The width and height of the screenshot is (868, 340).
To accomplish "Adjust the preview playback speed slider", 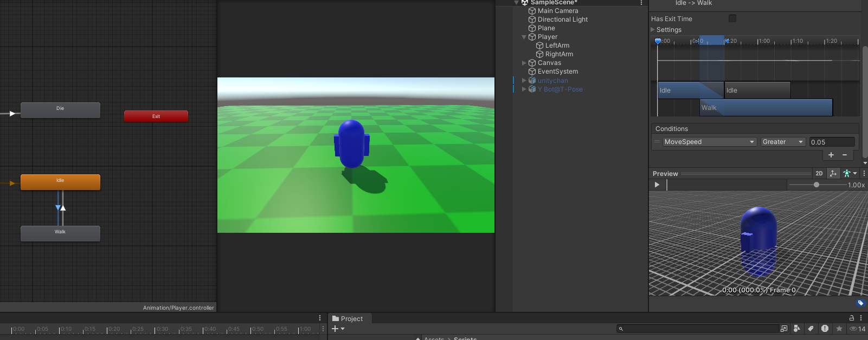I will click(816, 185).
